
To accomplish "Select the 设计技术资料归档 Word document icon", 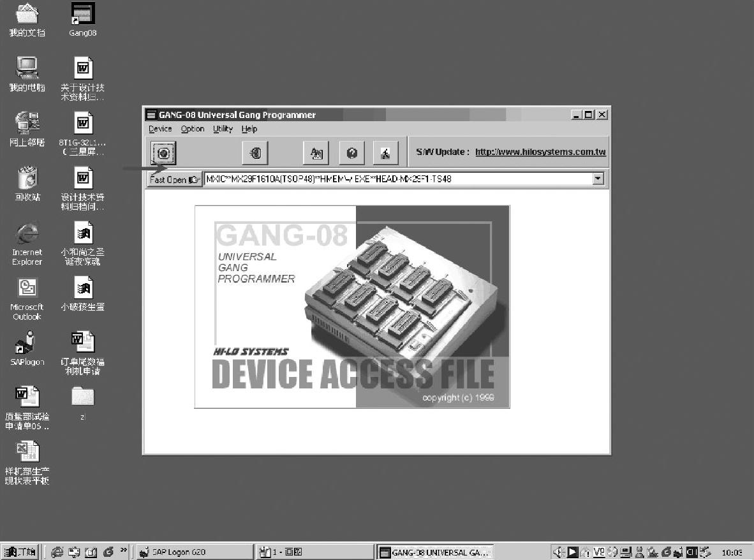I will (x=82, y=188).
